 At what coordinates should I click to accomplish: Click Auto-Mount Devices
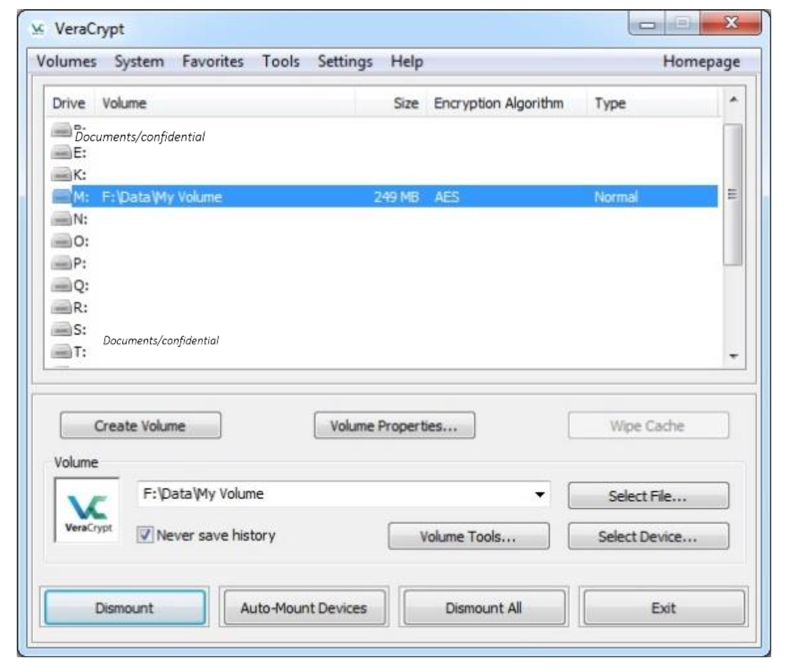point(304,607)
